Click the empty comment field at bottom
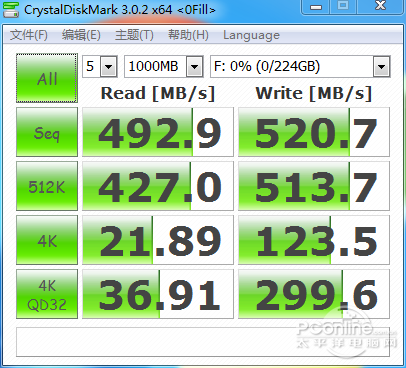406x368 pixels. (203, 342)
